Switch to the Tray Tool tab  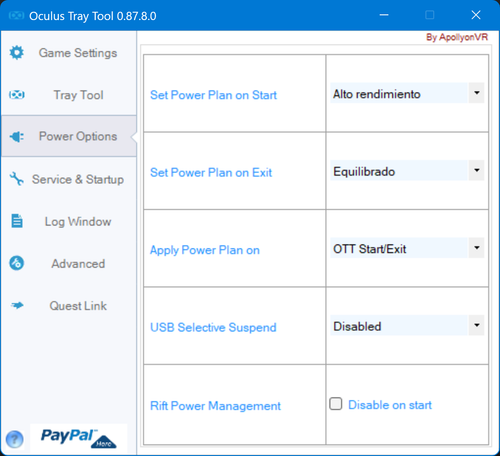pyautogui.click(x=69, y=95)
